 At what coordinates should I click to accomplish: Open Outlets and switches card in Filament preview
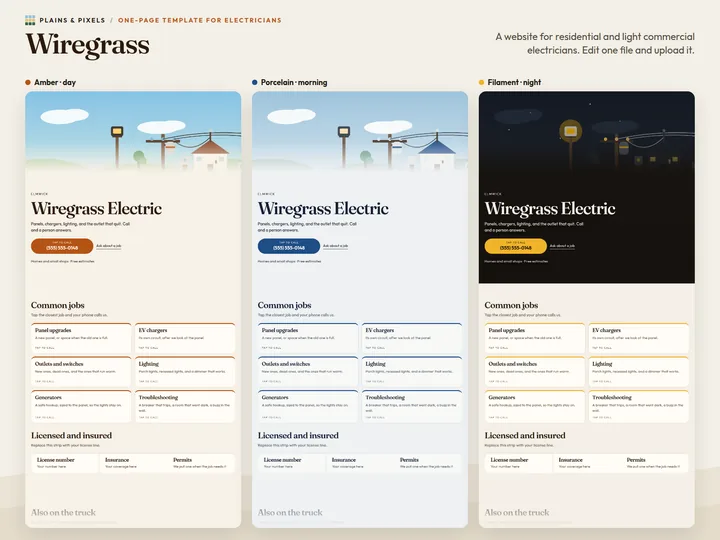(x=534, y=371)
